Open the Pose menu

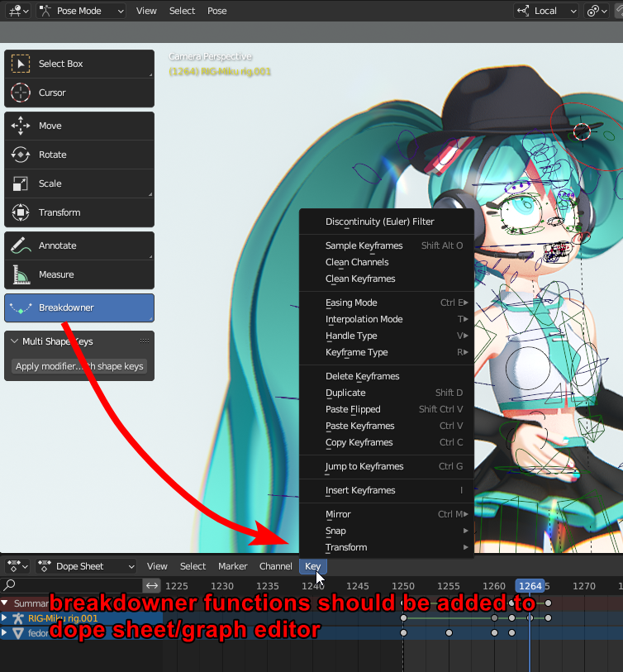click(217, 11)
